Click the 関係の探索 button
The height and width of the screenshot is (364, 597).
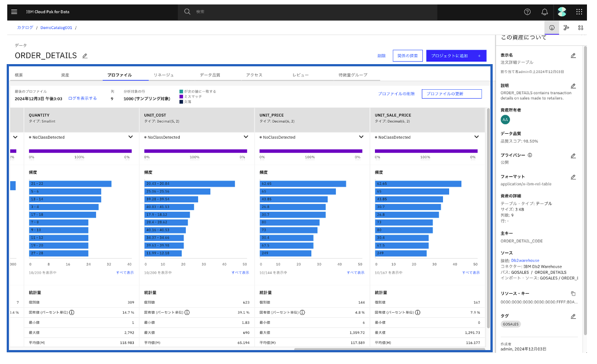(x=407, y=56)
